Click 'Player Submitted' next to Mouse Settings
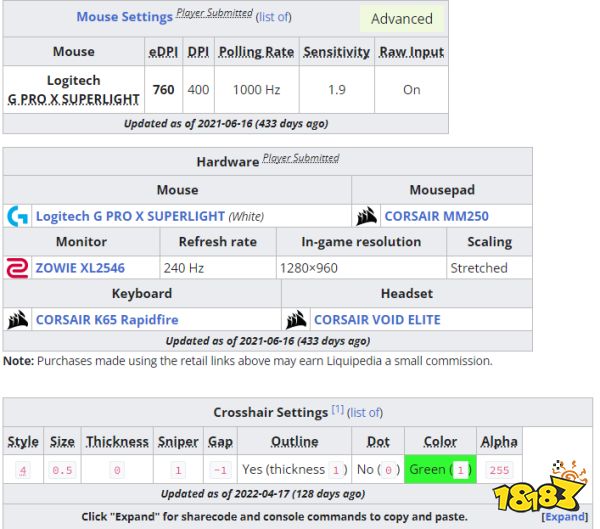 [214, 13]
